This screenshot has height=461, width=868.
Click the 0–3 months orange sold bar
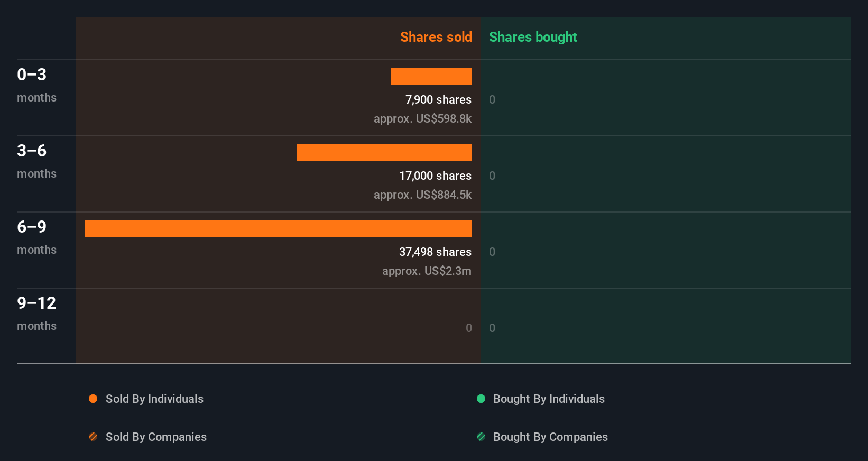point(431,76)
